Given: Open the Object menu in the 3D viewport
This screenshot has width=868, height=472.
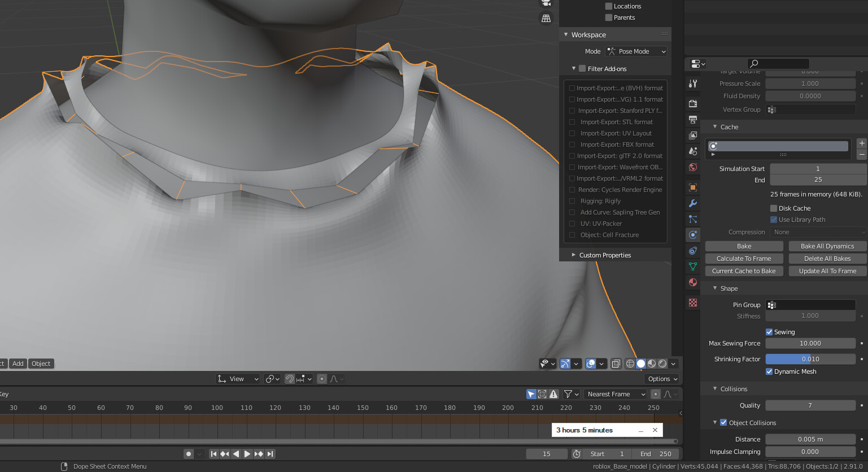Looking at the screenshot, I should (x=41, y=364).
